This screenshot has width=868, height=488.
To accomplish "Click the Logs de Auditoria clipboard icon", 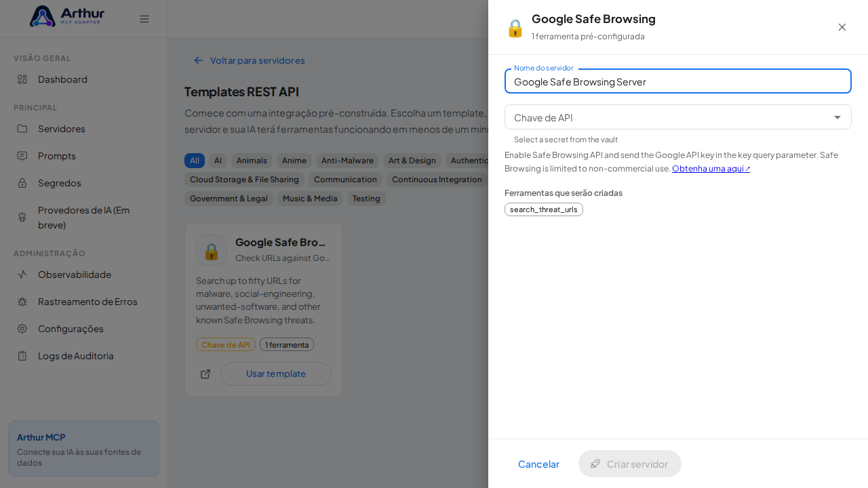I will point(22,356).
